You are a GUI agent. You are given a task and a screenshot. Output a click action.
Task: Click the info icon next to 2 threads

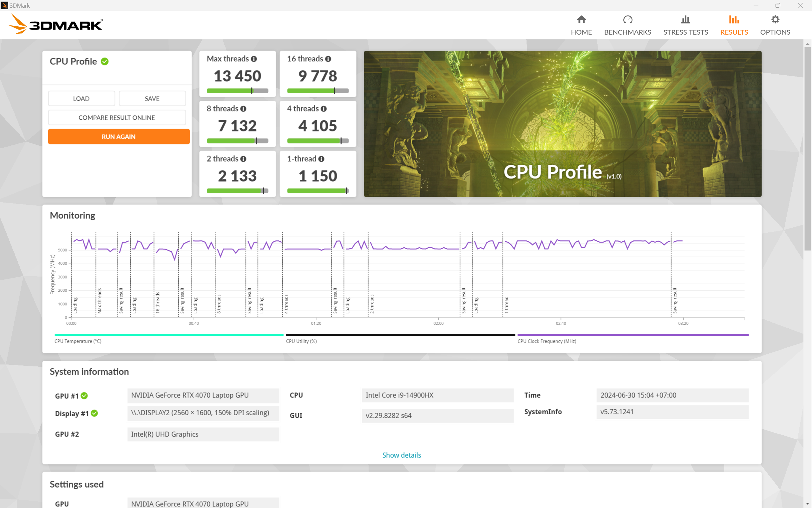point(243,159)
